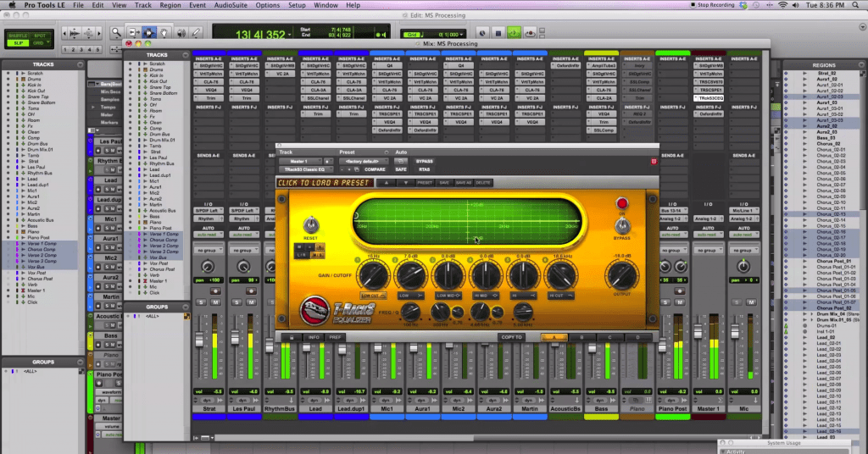Screen dimensions: 868x454
Task: Enable L/R mode button in T-RackS
Action: point(302,255)
